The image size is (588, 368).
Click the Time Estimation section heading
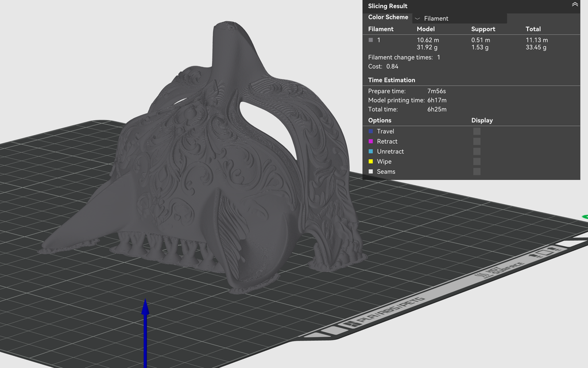click(x=392, y=80)
